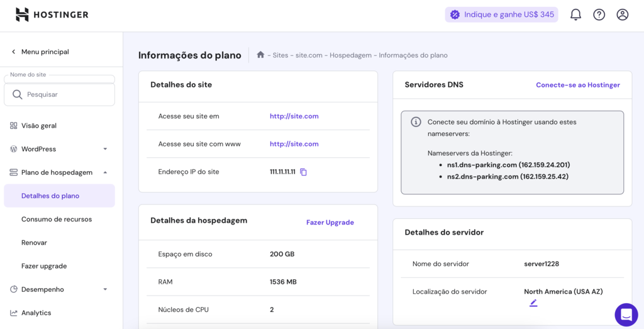Expand the Desempenho menu arrow
The height and width of the screenshot is (329, 644).
tap(105, 289)
